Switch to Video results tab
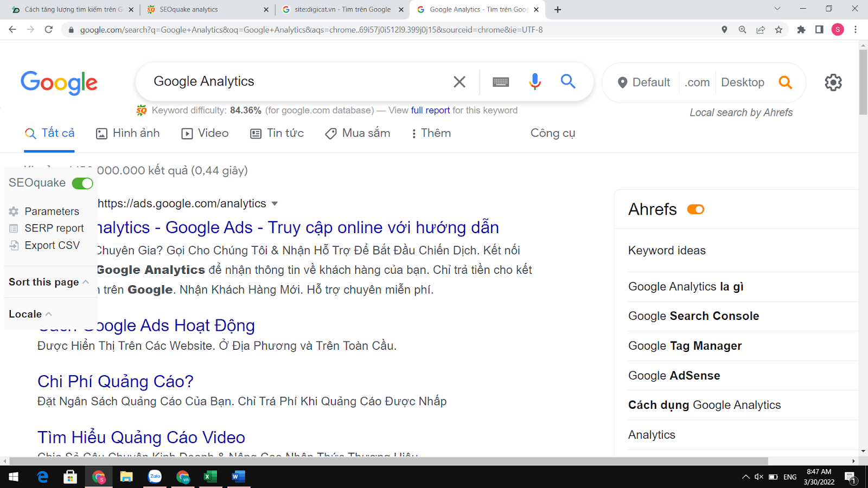The height and width of the screenshot is (488, 868). 205,133
